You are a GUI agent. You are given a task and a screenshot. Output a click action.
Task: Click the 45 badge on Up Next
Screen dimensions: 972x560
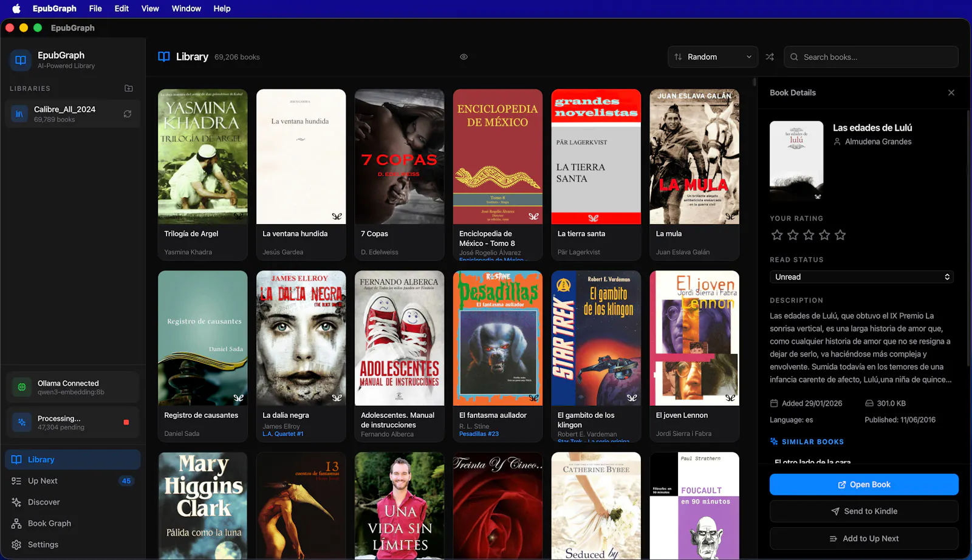pos(126,480)
